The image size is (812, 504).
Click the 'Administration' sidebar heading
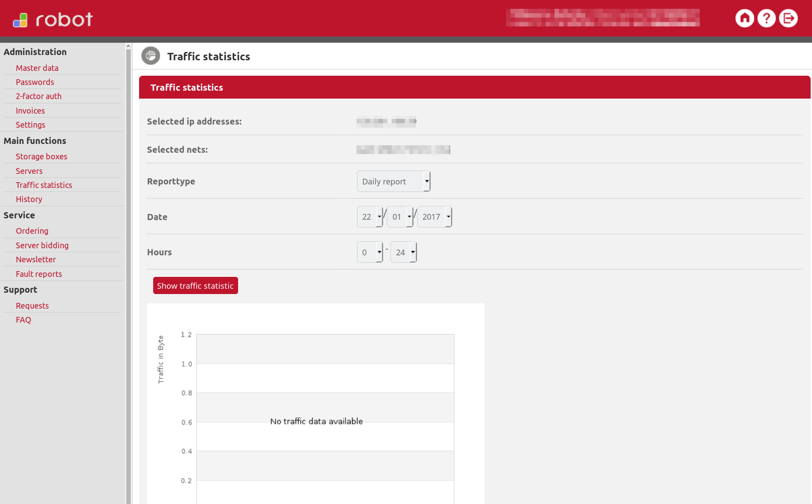click(x=35, y=52)
